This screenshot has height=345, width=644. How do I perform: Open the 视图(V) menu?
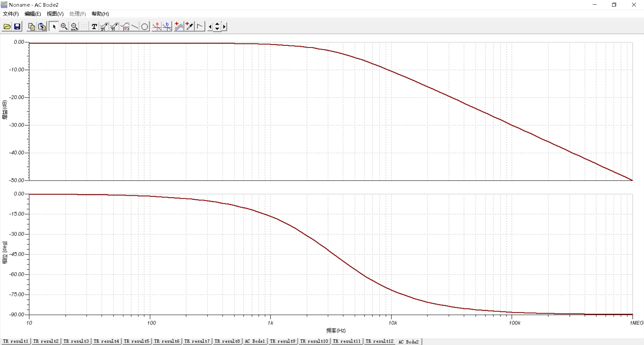tap(55, 14)
